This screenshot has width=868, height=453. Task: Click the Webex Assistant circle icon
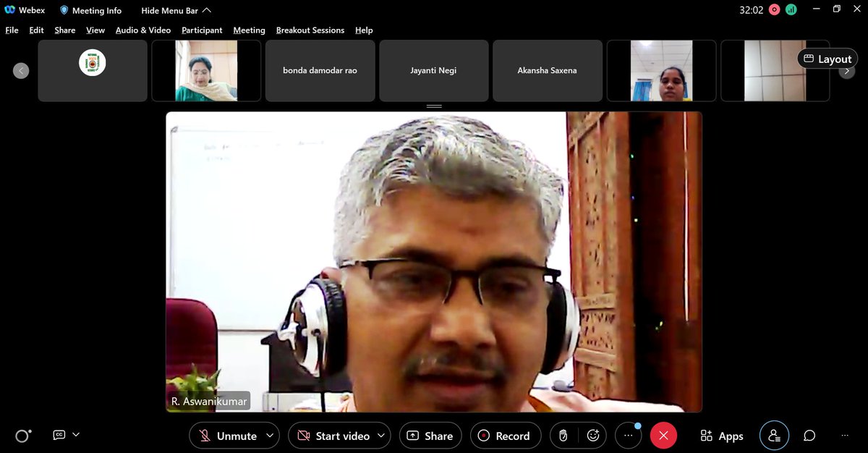(22, 436)
